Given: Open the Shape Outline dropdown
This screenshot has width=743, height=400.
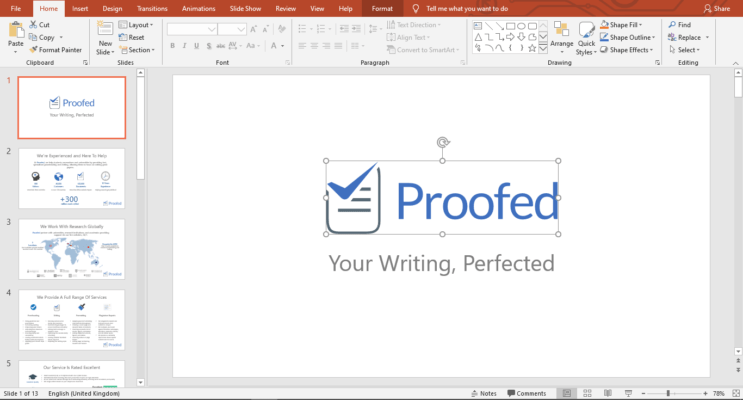Looking at the screenshot, I should click(628, 37).
